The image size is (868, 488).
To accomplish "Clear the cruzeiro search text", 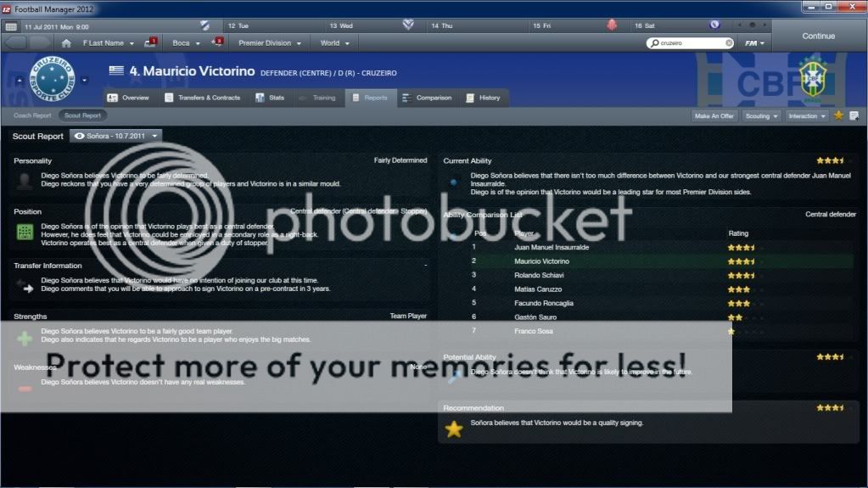I will click(x=729, y=43).
